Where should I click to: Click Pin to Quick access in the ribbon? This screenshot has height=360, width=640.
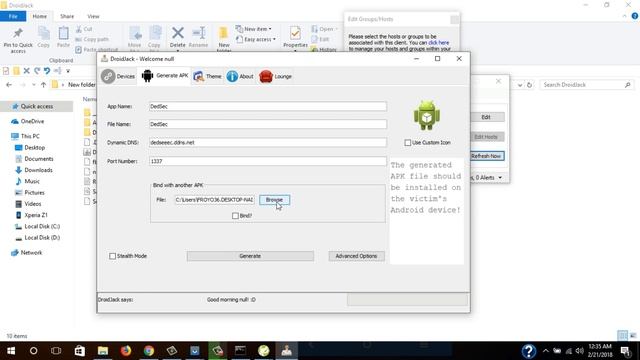coord(18,40)
